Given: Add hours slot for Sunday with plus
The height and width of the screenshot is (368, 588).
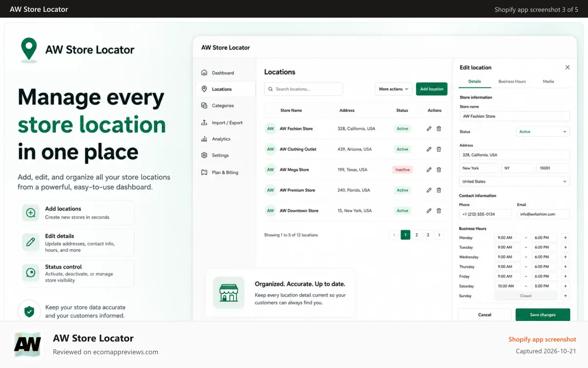Looking at the screenshot, I should point(565,296).
